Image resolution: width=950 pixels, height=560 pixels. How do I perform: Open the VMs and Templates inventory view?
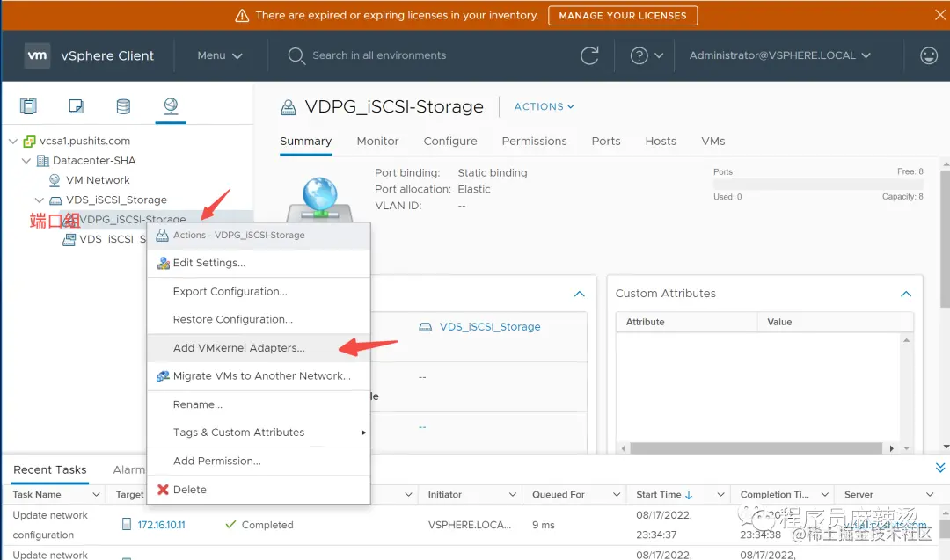(x=76, y=106)
